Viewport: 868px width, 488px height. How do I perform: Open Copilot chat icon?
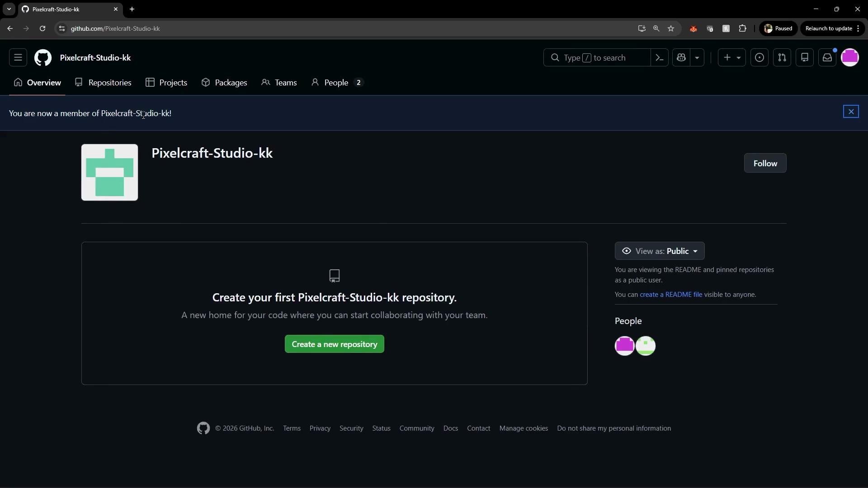pos(681,57)
